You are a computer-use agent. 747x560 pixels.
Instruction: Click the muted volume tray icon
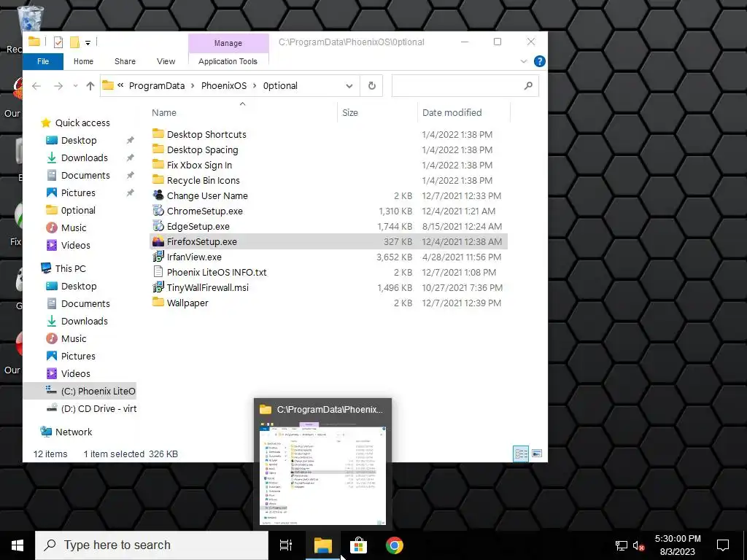point(638,545)
